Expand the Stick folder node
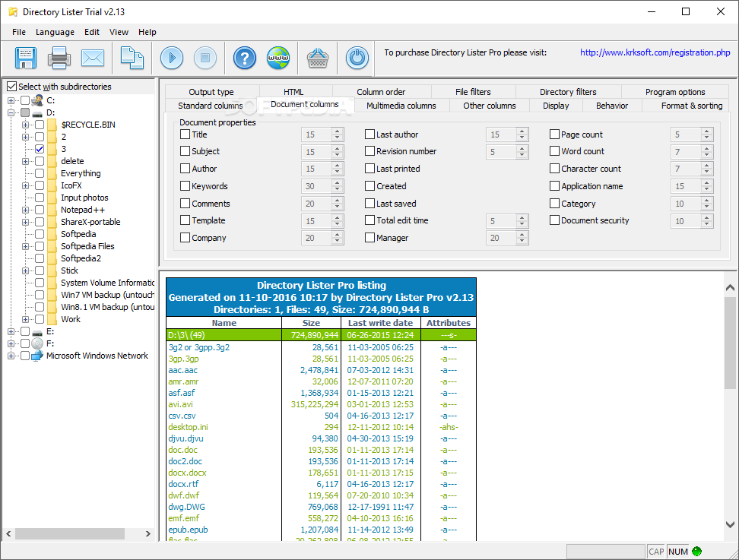The image size is (739, 560). coord(25,271)
